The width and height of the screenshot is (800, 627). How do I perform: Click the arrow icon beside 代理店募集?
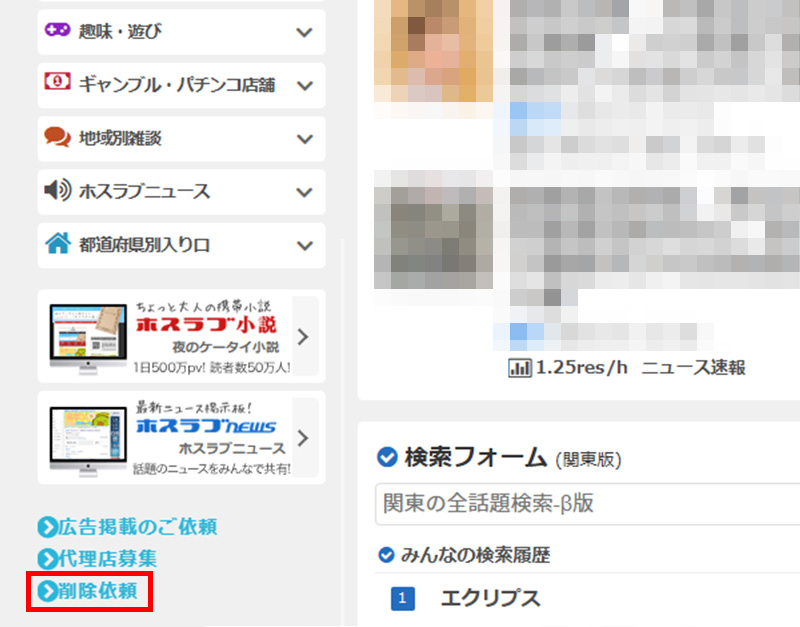tap(47, 559)
